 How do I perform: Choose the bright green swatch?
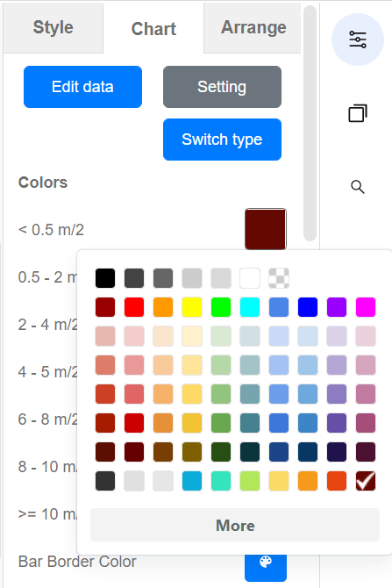coord(221,307)
